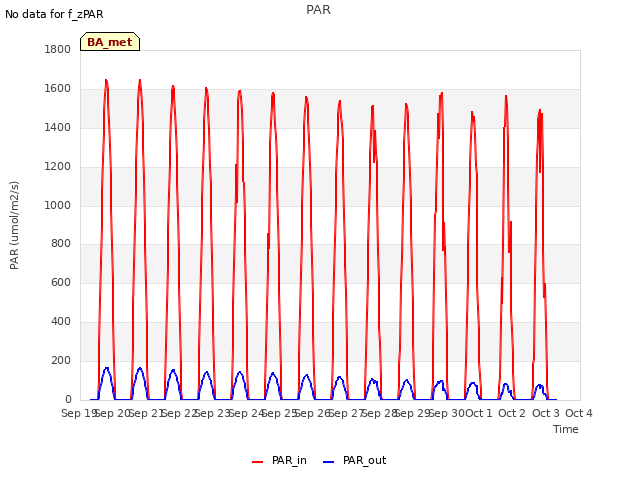Click the Sep 19 x-axis tick label
Image resolution: width=640 pixels, height=480 pixels.
coord(78,413)
